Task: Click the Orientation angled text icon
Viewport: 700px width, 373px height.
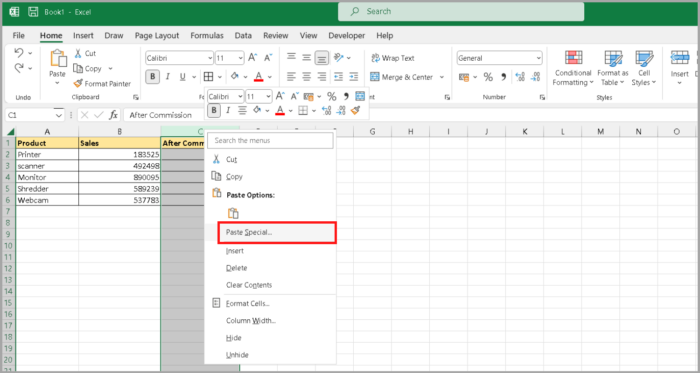Action: coord(338,58)
